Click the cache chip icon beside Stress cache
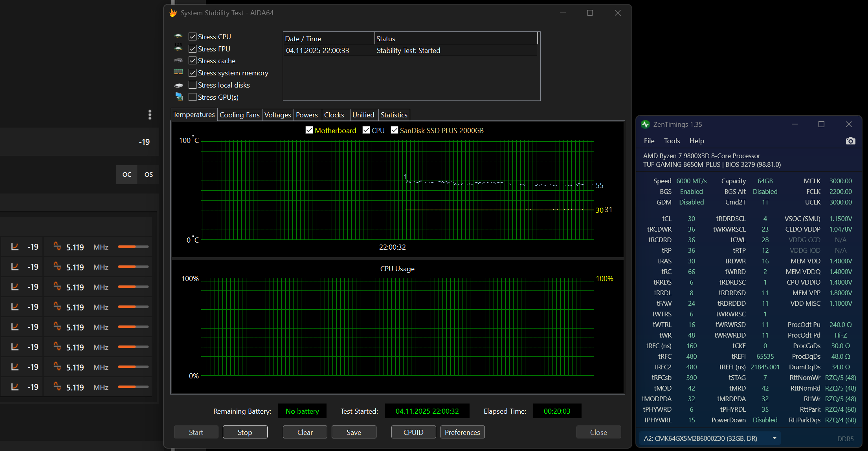The width and height of the screenshot is (868, 451). click(178, 60)
